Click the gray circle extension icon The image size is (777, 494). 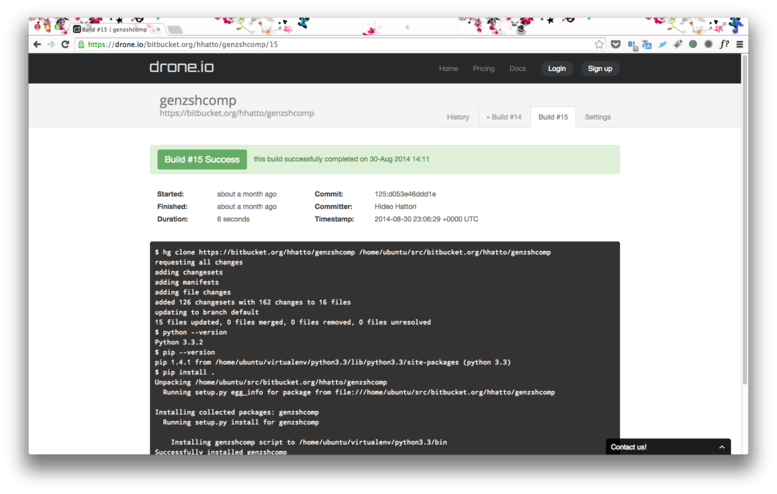click(708, 44)
